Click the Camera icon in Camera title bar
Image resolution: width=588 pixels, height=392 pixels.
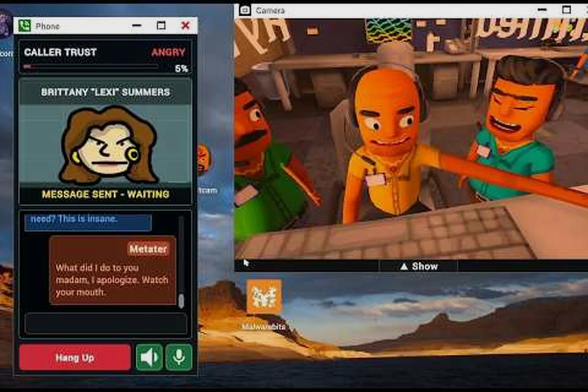point(245,10)
